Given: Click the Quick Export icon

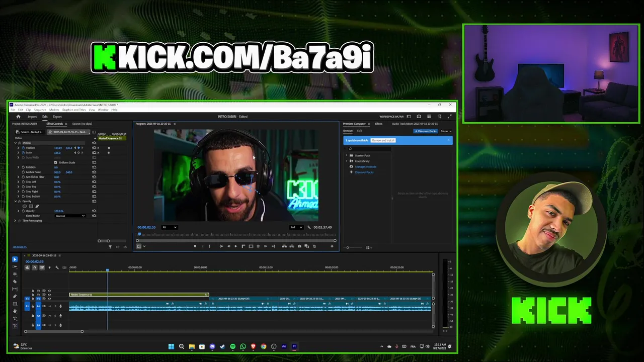Looking at the screenshot, I should click(x=419, y=117).
